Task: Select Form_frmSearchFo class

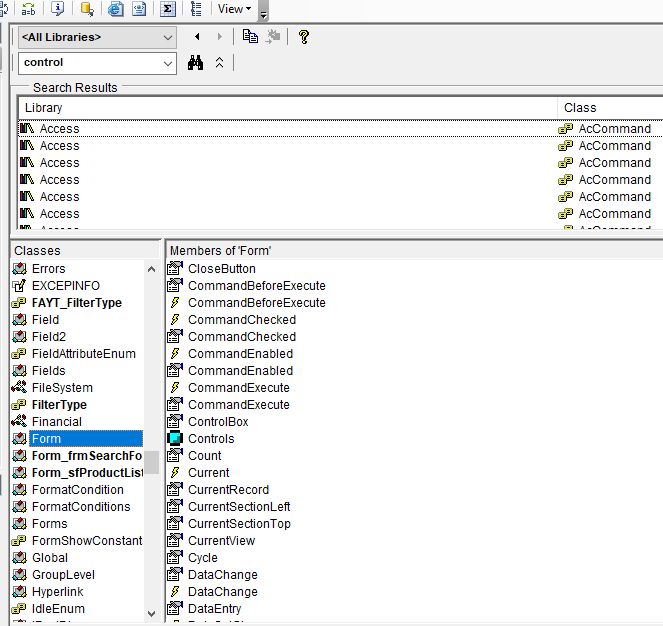Action: 87,456
